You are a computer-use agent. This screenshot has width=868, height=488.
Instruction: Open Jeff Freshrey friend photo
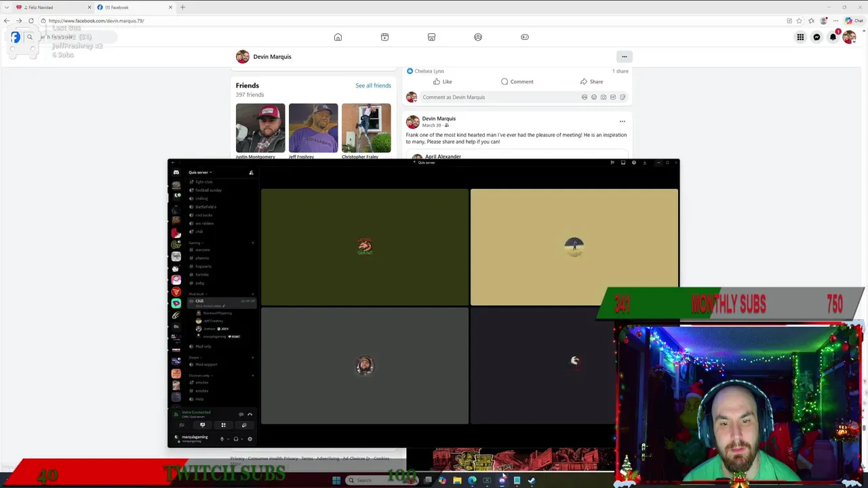[x=313, y=128]
